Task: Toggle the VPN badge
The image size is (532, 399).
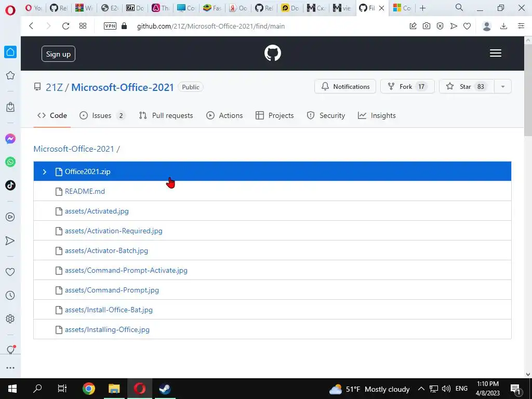Action: point(110,26)
